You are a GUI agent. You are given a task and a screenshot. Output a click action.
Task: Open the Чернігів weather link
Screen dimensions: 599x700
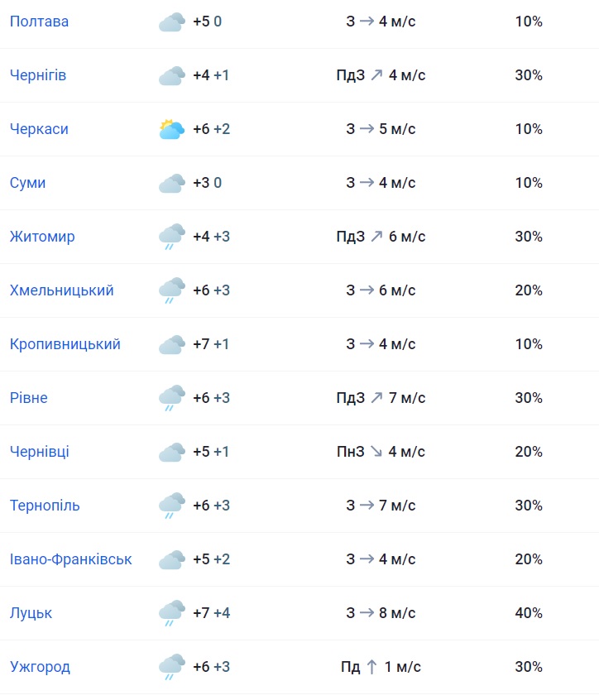click(x=38, y=75)
